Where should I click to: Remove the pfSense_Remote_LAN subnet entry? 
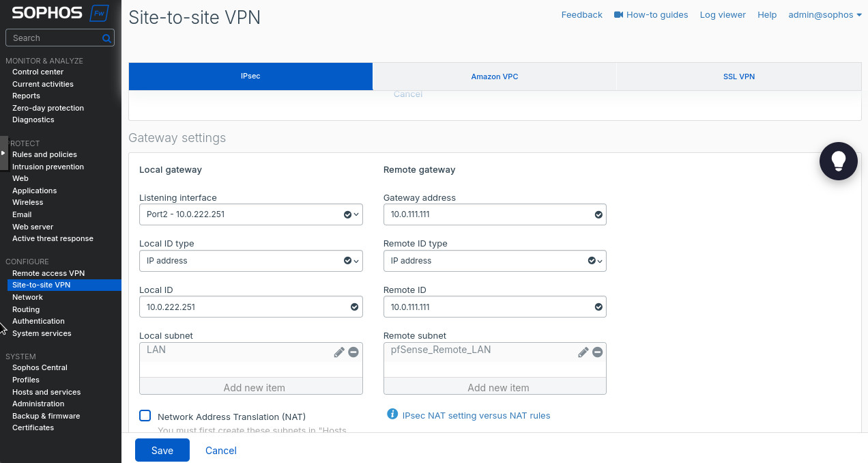(x=597, y=352)
